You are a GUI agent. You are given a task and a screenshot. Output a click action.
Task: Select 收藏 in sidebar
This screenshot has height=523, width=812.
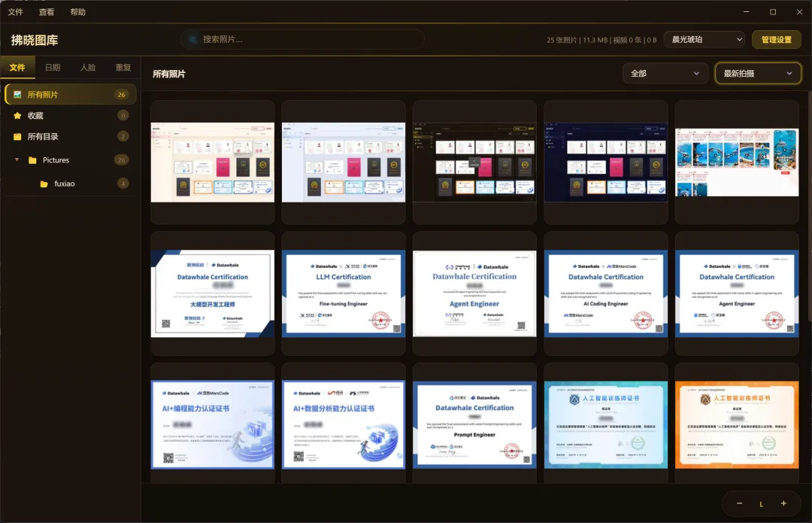point(71,116)
